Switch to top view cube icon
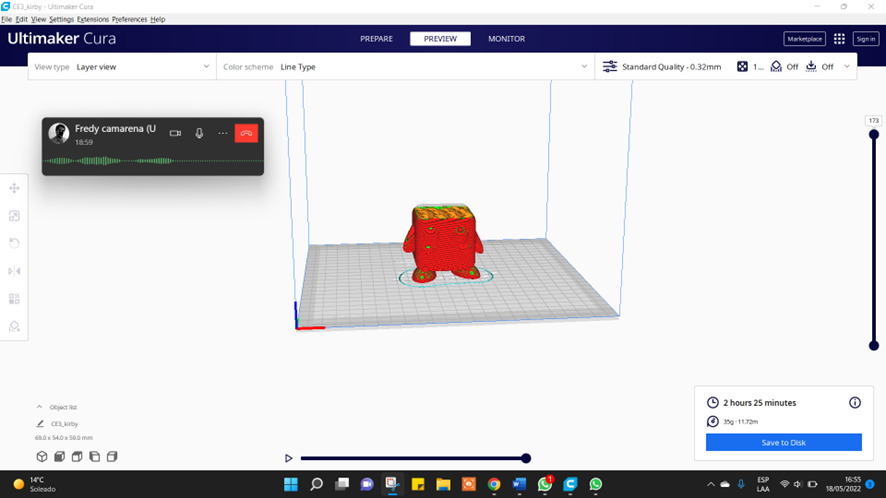The height and width of the screenshot is (498, 886). coord(77,456)
